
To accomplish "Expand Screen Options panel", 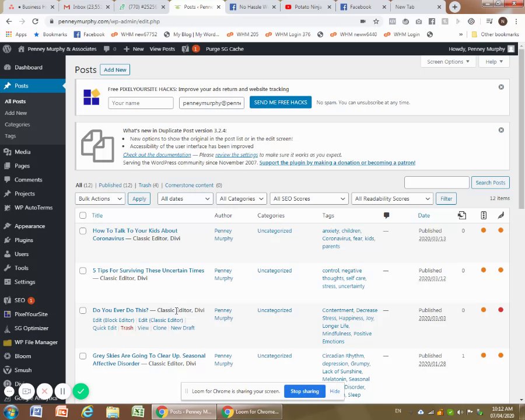I will pyautogui.click(x=448, y=62).
